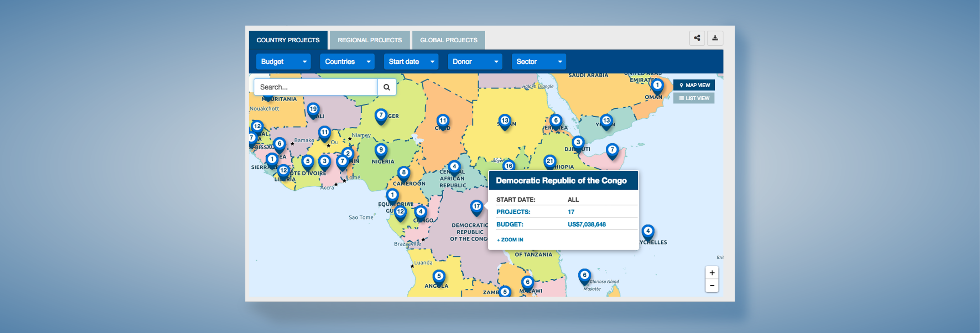Select the Niger marker showing 7

(381, 117)
